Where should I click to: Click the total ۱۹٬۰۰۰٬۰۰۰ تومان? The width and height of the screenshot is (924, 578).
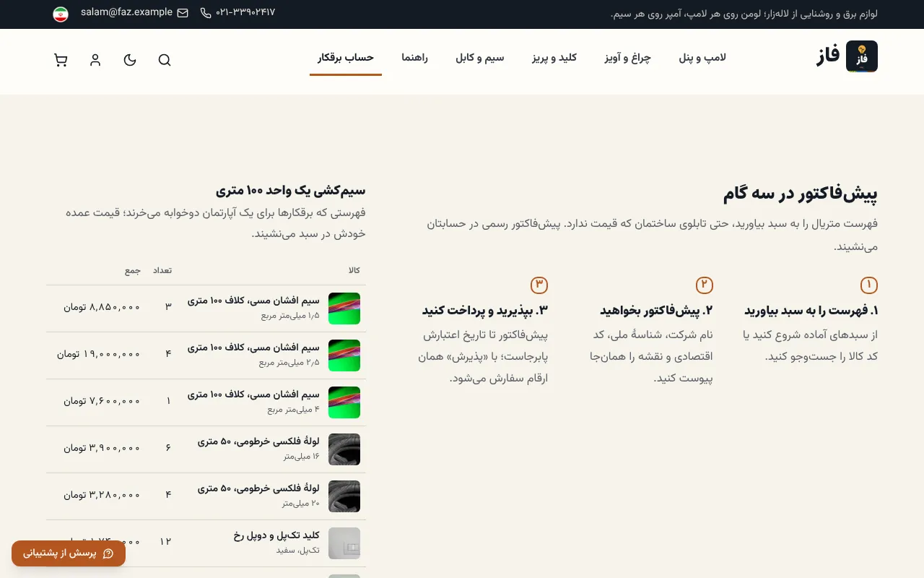pos(99,354)
